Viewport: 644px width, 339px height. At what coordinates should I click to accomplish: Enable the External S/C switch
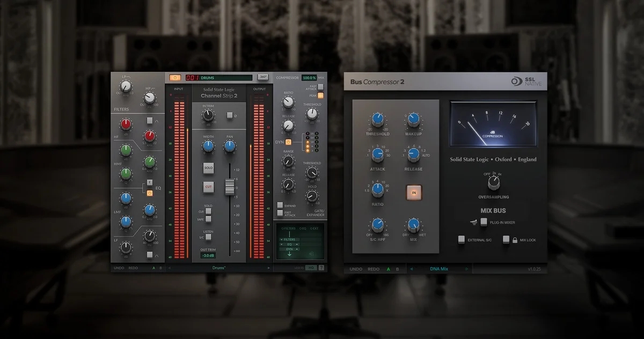point(461,240)
